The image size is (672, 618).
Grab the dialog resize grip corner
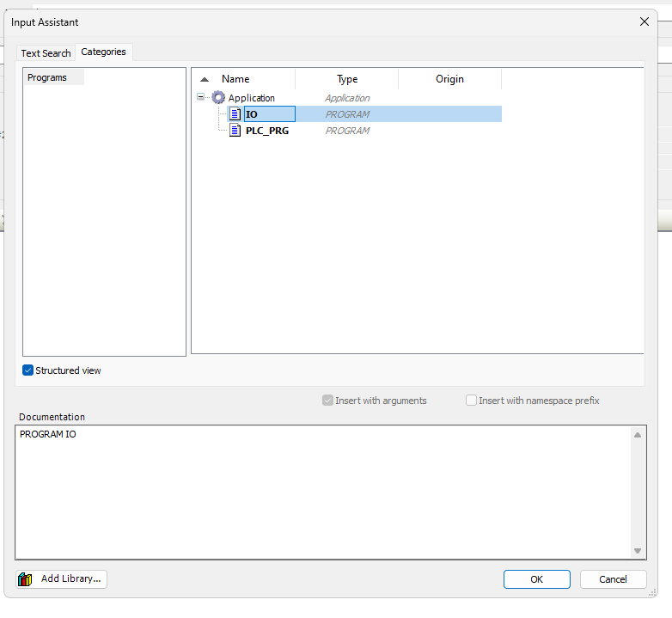click(652, 593)
